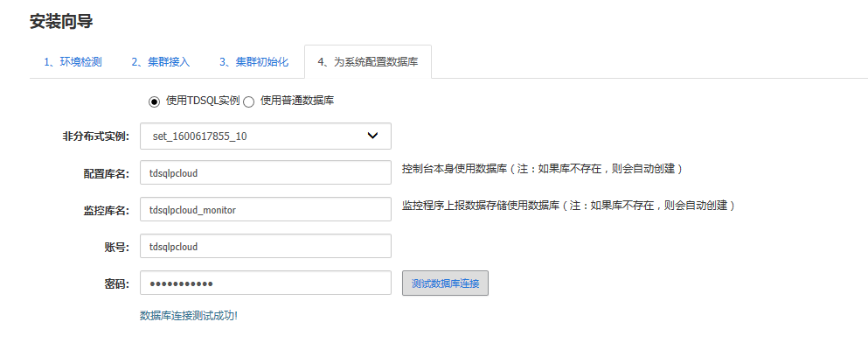Select the 4、为系统配置数据库 tab
The height and width of the screenshot is (364, 868).
[x=367, y=62]
